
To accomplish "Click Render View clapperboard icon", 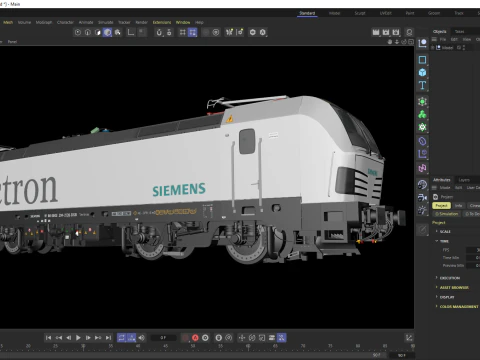I will (376, 32).
